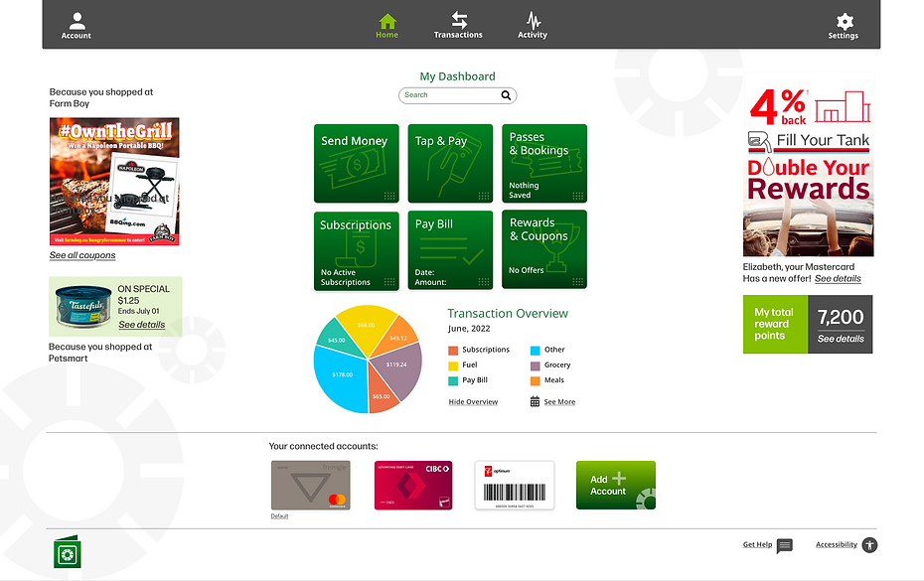Screen dimensions: 924x581
Task: Open the Send Money tile
Action: [357, 163]
